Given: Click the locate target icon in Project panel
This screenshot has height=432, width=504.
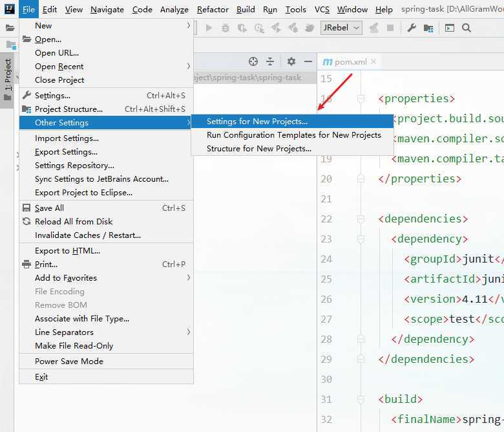Looking at the screenshot, I should (253, 61).
